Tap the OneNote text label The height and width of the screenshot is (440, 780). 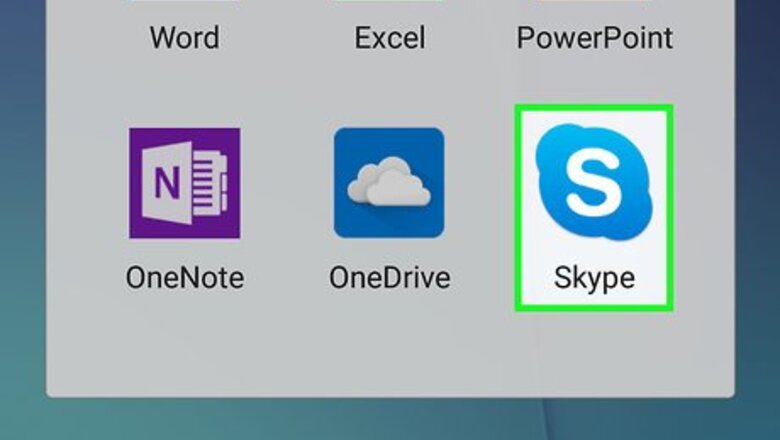pos(185,277)
